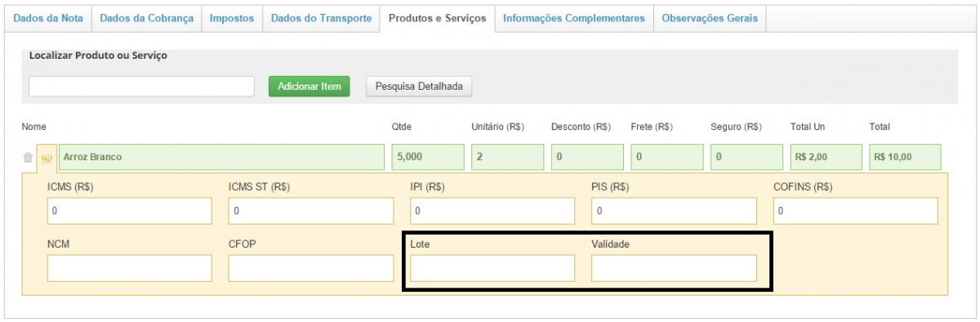Edit the Frete (R$) field
This screenshot has width=980, height=322.
666,157
